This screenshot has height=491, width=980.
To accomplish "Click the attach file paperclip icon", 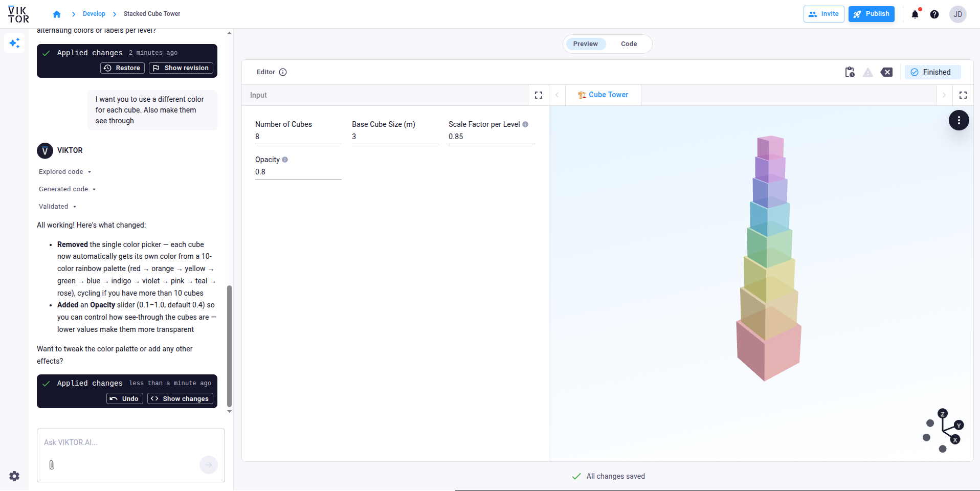I will pos(52,465).
